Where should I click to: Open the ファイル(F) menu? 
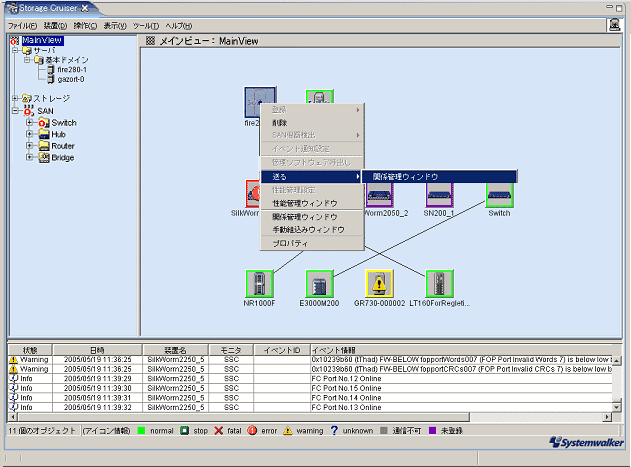(x=23, y=26)
